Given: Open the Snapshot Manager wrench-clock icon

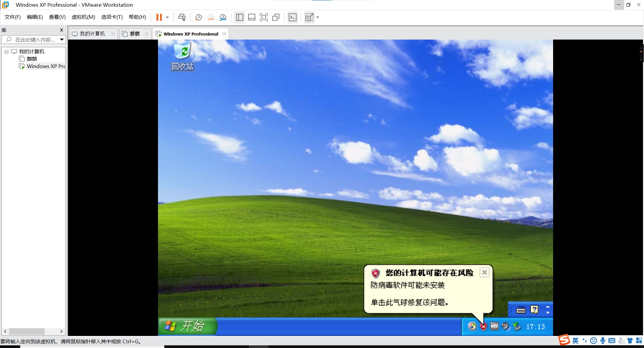Looking at the screenshot, I should [x=223, y=17].
